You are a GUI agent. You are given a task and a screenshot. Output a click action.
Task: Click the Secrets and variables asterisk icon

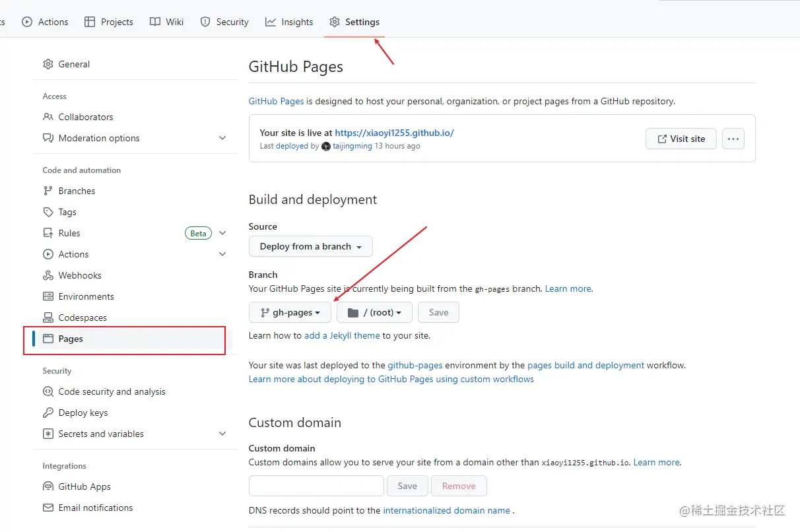[x=48, y=434]
